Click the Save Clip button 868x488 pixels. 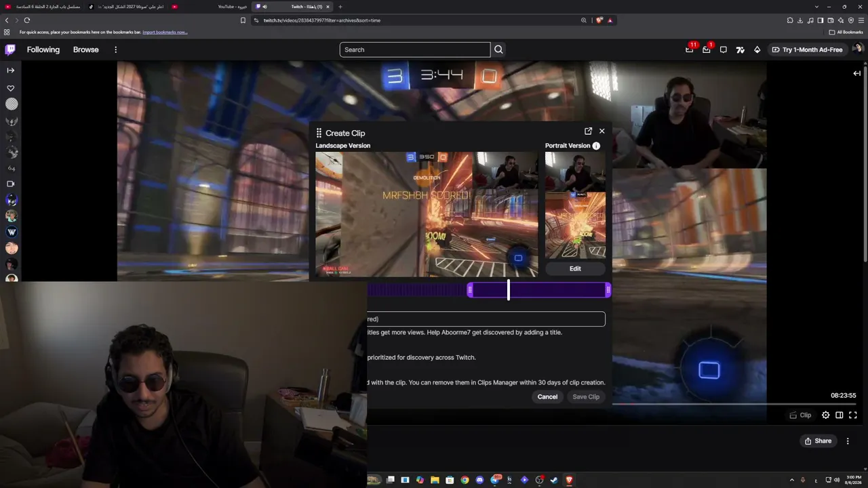[x=586, y=396]
